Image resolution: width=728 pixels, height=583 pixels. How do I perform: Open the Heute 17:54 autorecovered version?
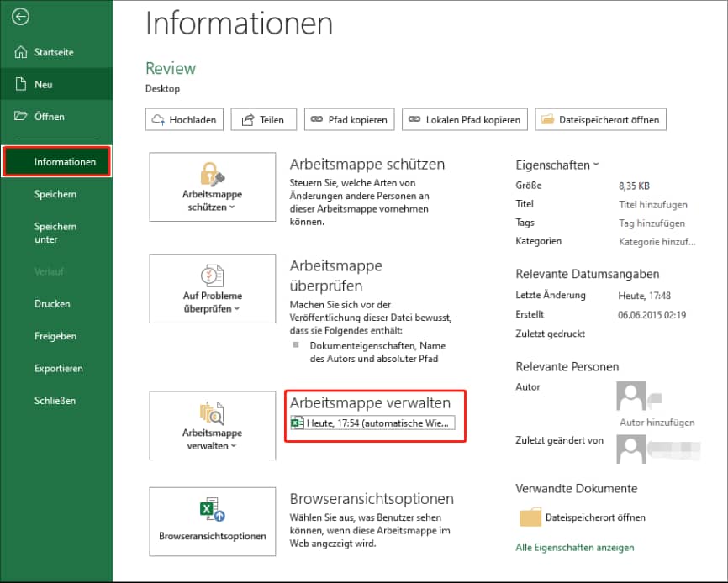(372, 423)
